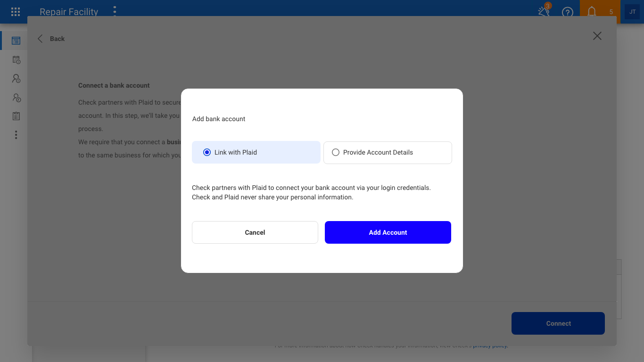644x362 pixels.
Task: Choose Provide Account Details
Action: tap(335, 152)
